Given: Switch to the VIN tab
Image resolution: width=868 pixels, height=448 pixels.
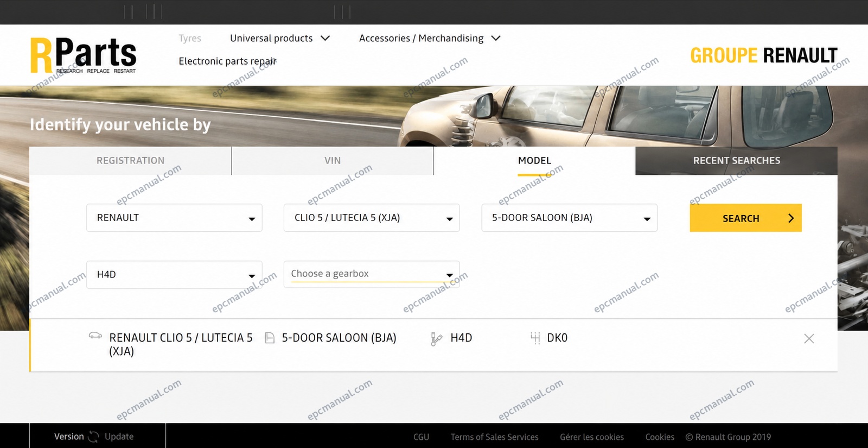Looking at the screenshot, I should point(333,161).
